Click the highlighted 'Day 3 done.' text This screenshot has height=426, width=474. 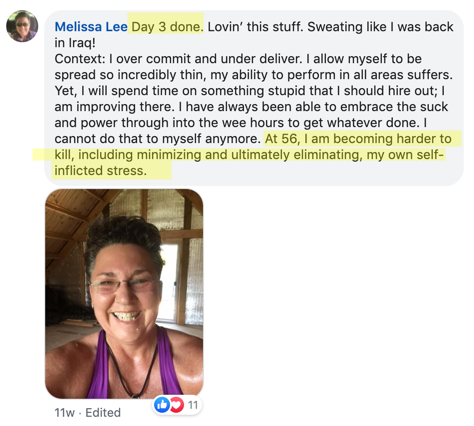(167, 27)
